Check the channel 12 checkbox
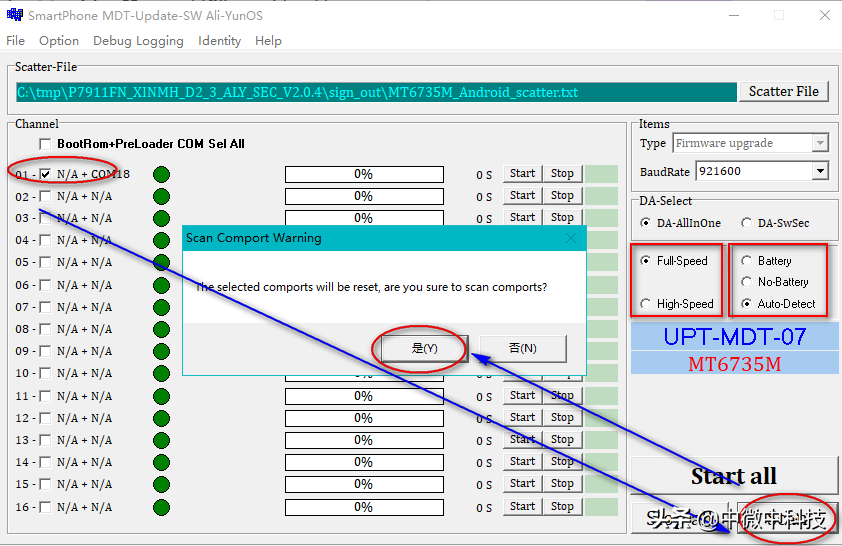 pyautogui.click(x=45, y=418)
